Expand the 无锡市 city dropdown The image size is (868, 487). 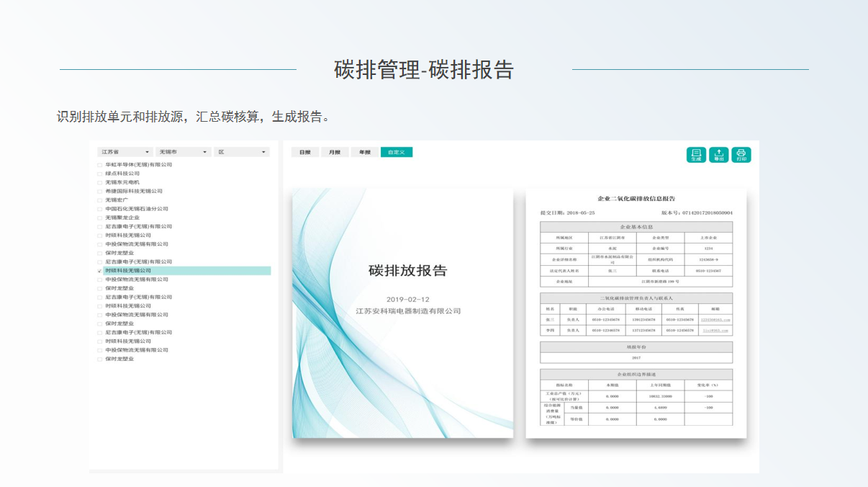pos(184,152)
